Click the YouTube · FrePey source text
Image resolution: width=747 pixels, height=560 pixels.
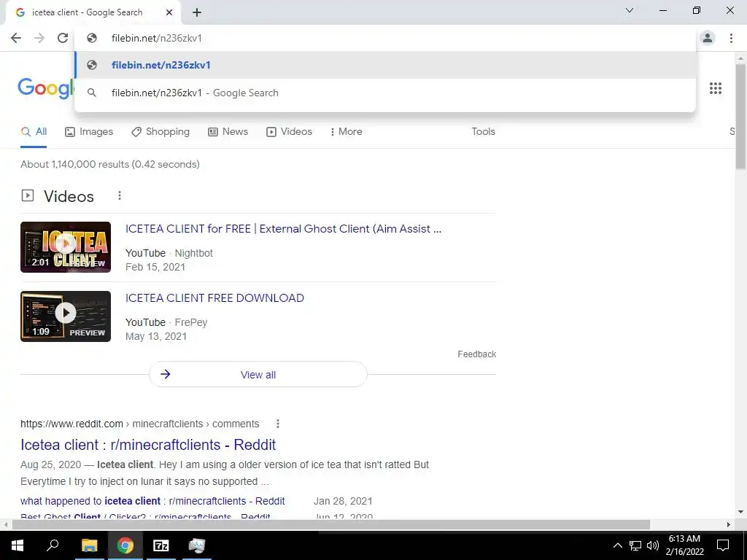166,322
